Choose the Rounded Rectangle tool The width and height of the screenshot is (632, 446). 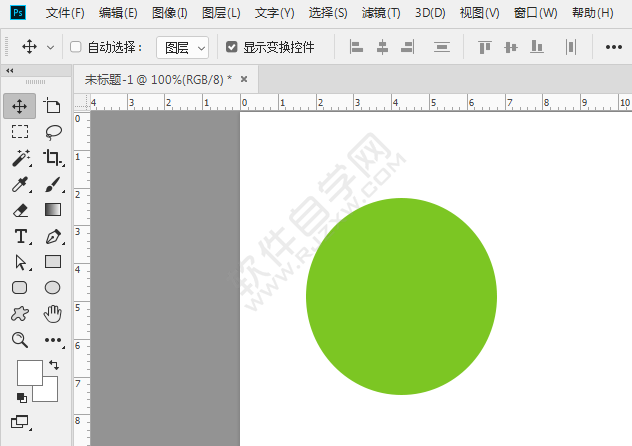point(20,288)
